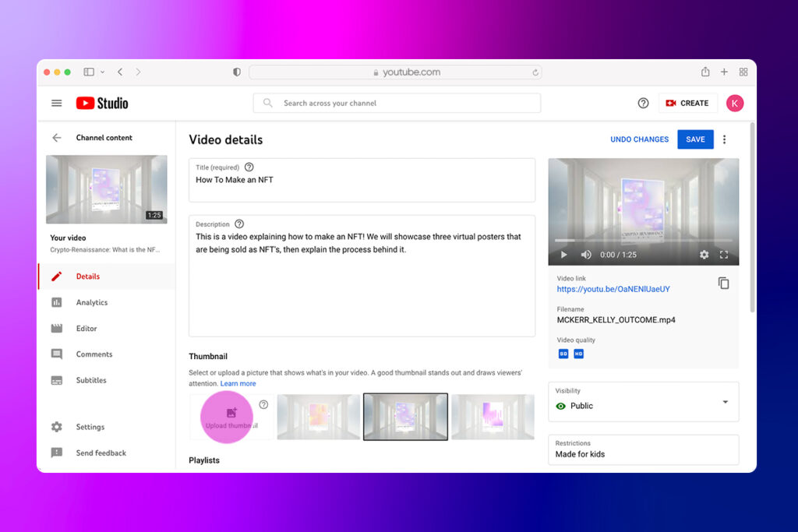
Task: Open the three-dot options menu near Save
Action: click(x=723, y=139)
